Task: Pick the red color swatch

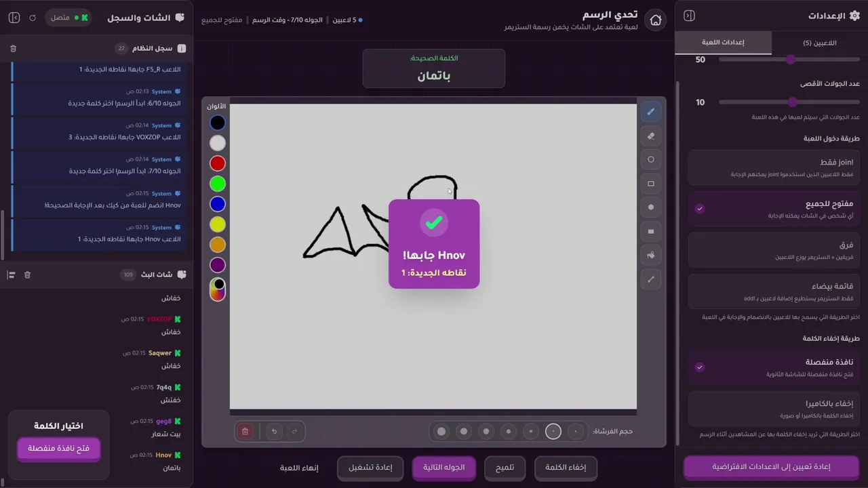Action: point(217,163)
